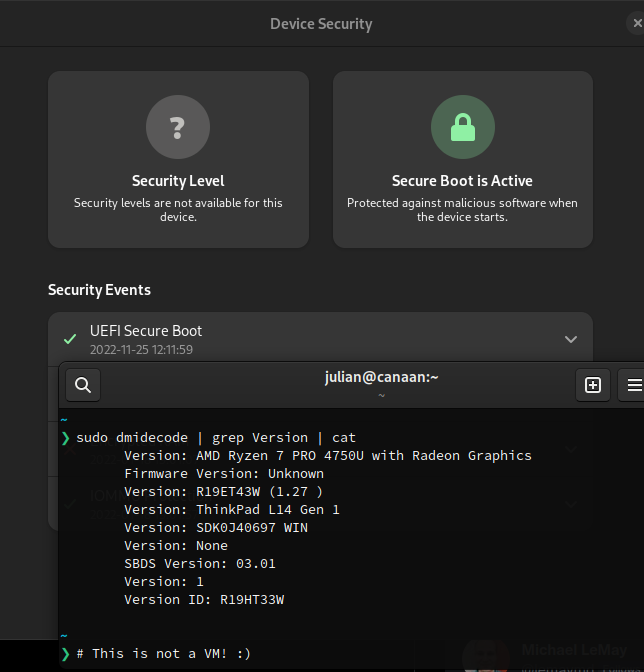Viewport: 644px width, 672px height.
Task: Click the green prompt arrow before sudo dmidecode
Action: coord(65,438)
